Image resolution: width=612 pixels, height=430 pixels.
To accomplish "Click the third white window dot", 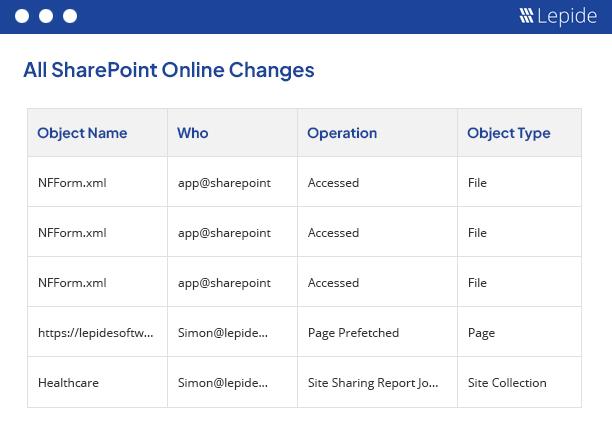I will (70, 16).
